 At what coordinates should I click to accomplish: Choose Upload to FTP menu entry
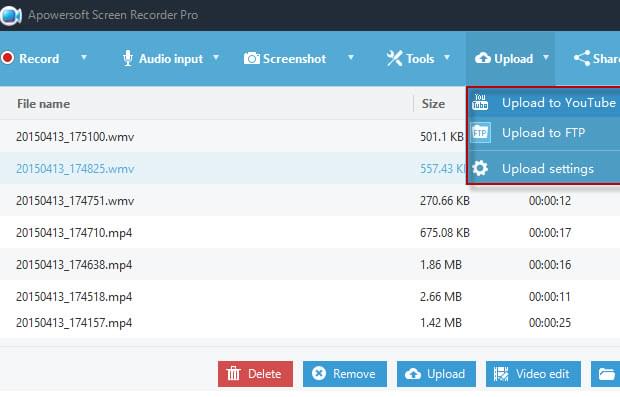point(544,133)
